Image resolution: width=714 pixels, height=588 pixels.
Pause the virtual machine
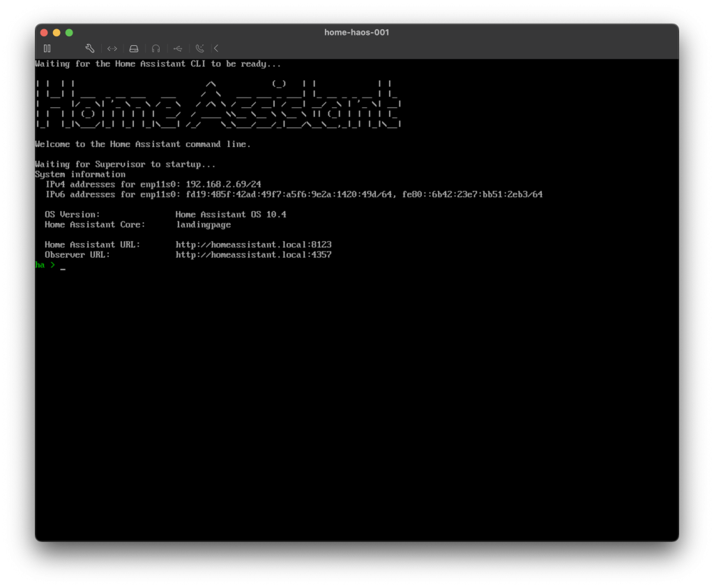47,48
